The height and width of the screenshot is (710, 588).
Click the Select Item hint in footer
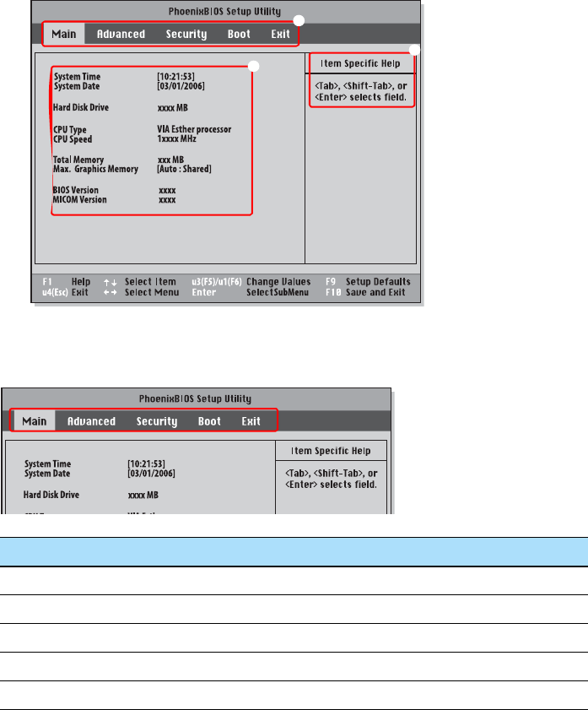150,282
